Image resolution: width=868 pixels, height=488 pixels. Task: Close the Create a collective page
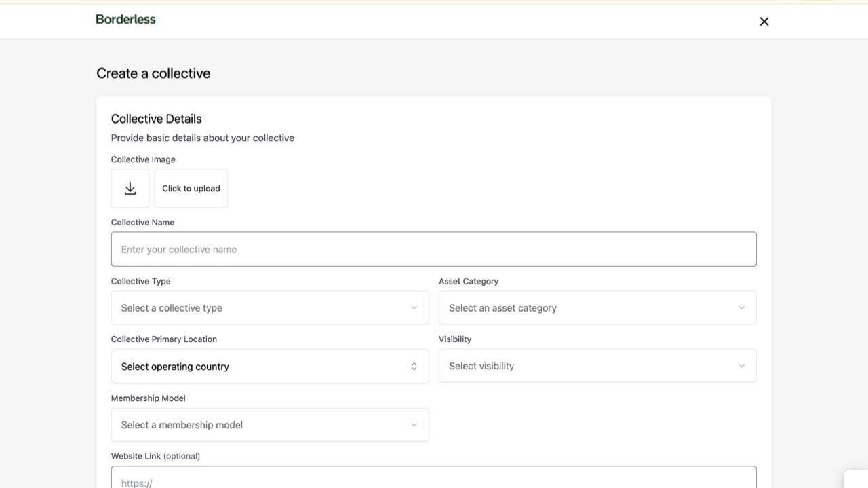[x=764, y=22]
